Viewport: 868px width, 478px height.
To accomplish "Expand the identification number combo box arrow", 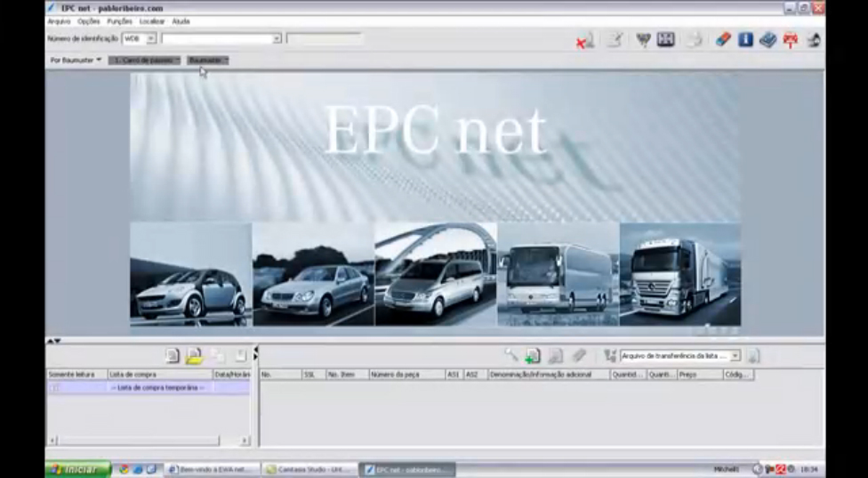I will pos(277,39).
